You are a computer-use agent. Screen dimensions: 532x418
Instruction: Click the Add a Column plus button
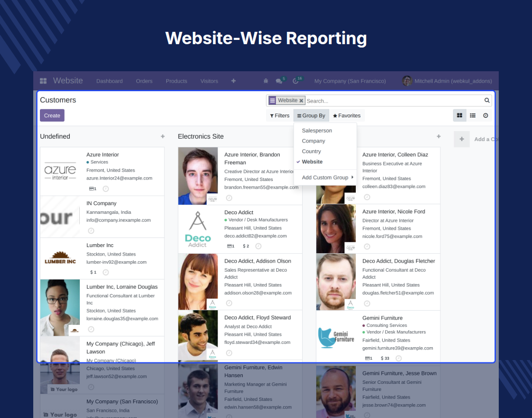tap(462, 139)
